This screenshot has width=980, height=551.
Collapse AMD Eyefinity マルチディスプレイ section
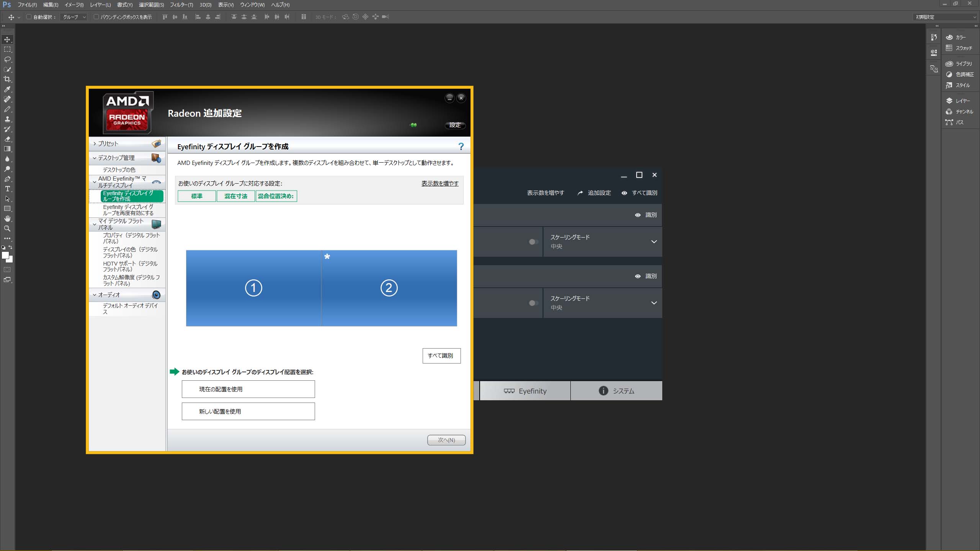127,182
